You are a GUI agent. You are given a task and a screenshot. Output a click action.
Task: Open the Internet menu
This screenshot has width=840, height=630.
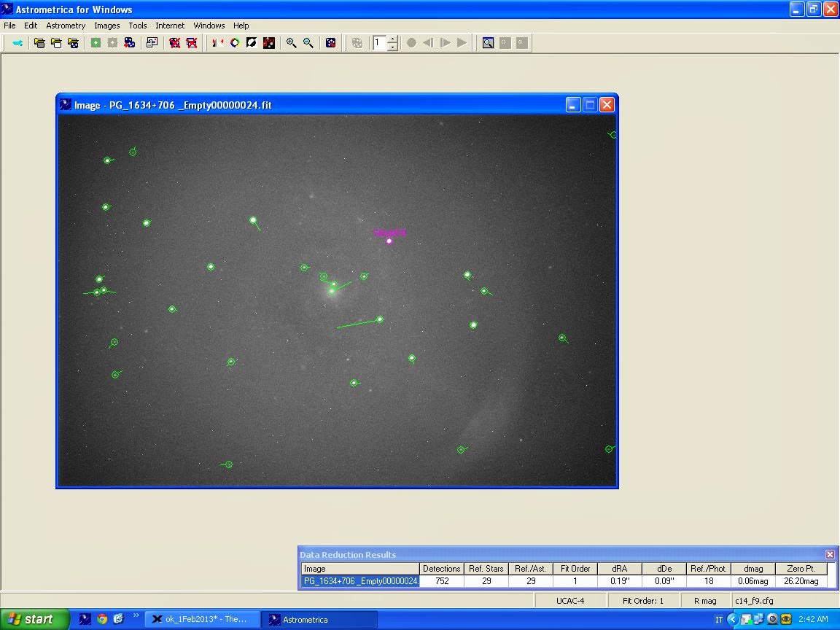coord(170,26)
